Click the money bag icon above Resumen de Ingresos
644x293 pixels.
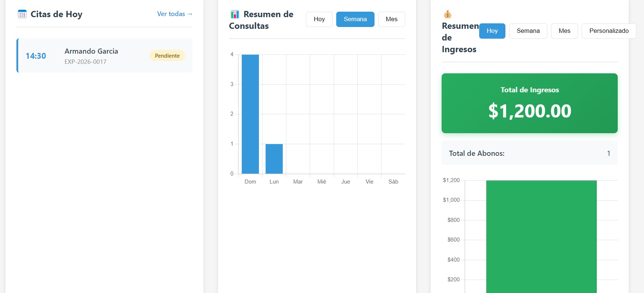pyautogui.click(x=447, y=14)
